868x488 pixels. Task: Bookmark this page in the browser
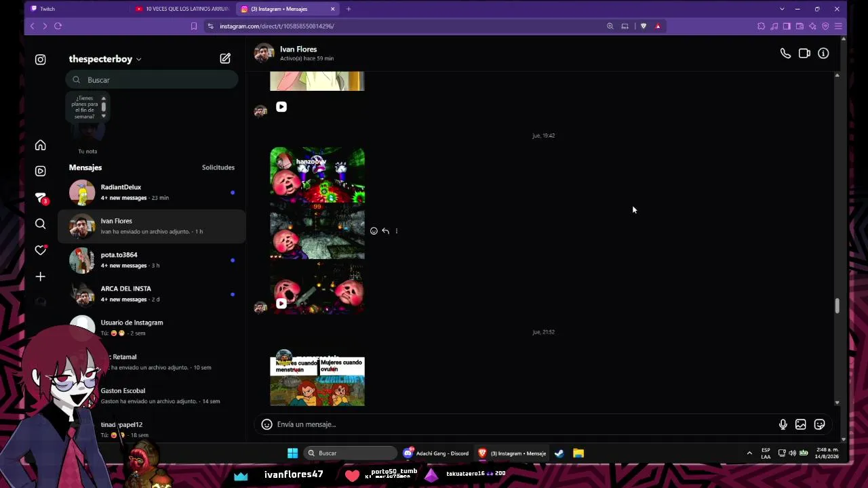pyautogui.click(x=194, y=26)
